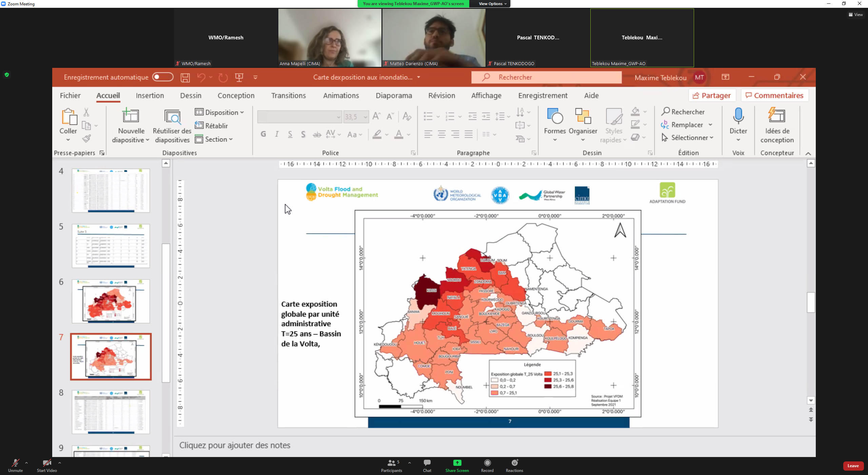Click the save diskette icon
This screenshot has width=868, height=475.
coord(185,78)
